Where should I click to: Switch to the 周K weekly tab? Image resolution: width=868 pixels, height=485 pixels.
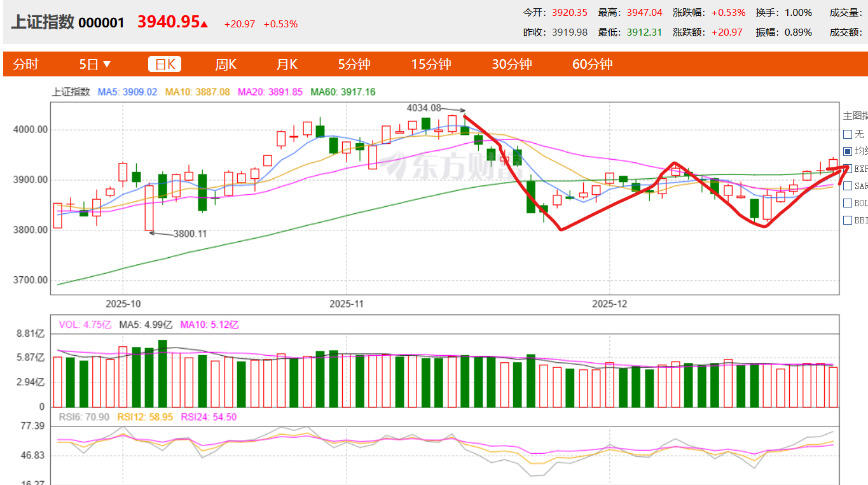226,64
